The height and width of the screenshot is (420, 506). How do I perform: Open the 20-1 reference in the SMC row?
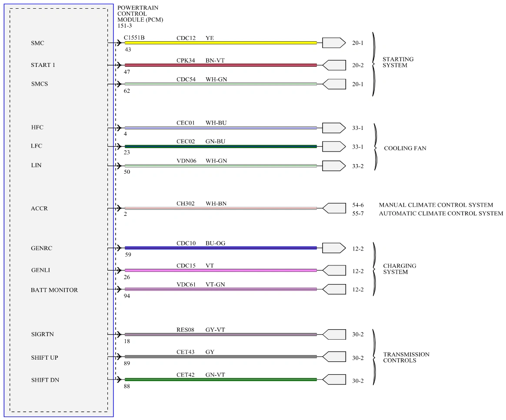click(x=358, y=43)
